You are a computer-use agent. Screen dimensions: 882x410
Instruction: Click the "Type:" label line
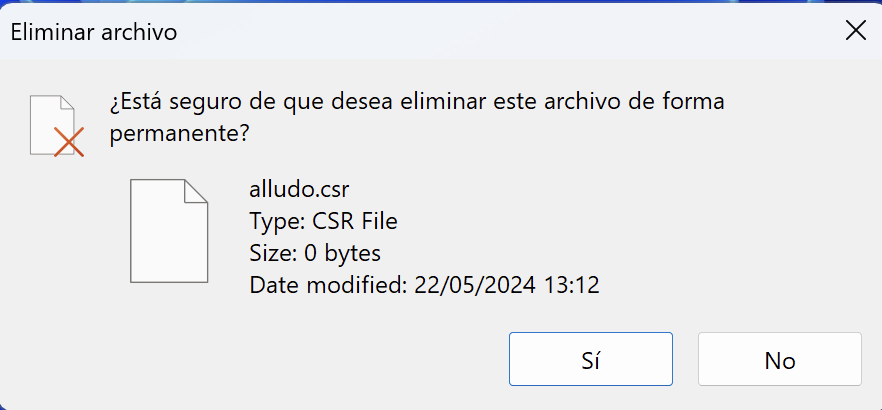(x=274, y=221)
